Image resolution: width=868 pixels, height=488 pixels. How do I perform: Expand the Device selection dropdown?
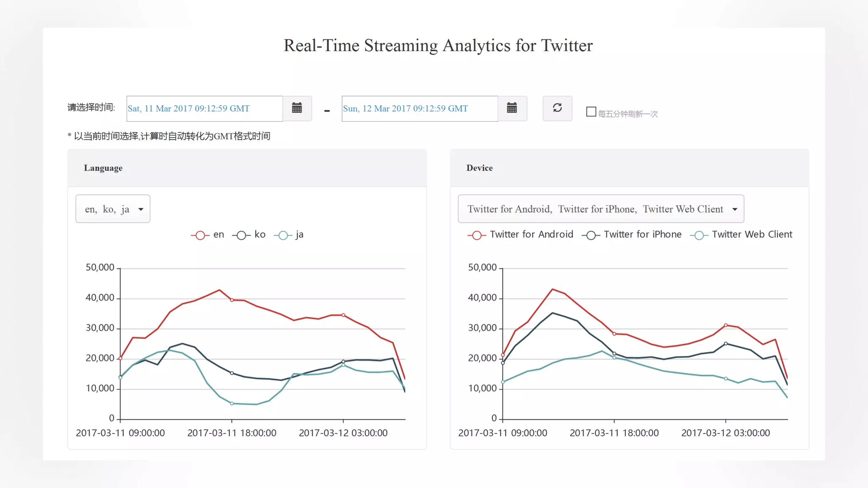click(x=601, y=209)
